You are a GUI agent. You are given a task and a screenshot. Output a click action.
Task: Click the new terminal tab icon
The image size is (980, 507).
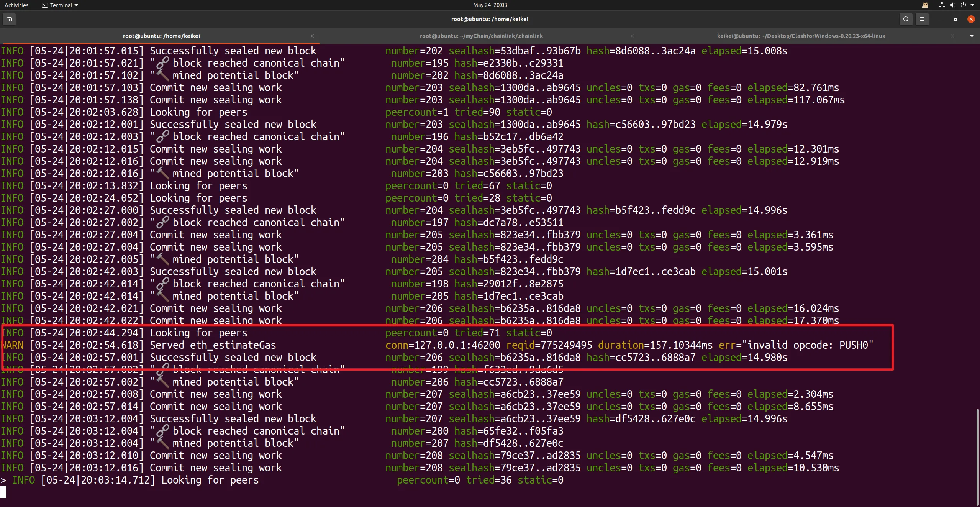coord(9,19)
